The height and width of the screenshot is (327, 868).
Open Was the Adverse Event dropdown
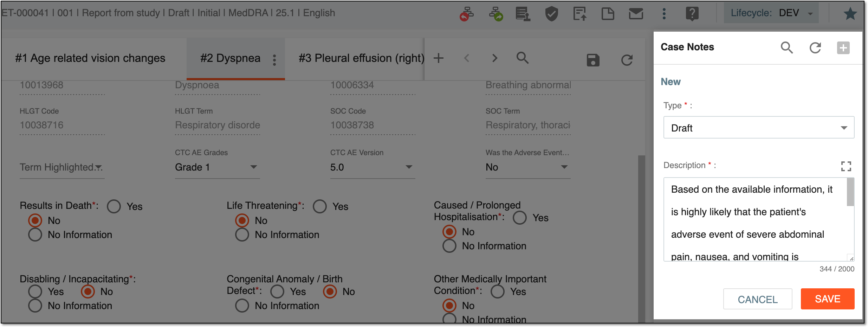(528, 167)
